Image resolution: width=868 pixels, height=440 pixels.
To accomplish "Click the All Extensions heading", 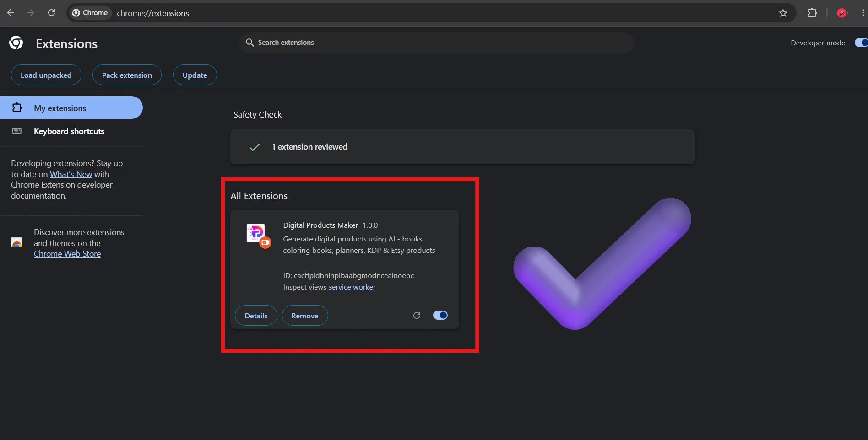I will 259,196.
